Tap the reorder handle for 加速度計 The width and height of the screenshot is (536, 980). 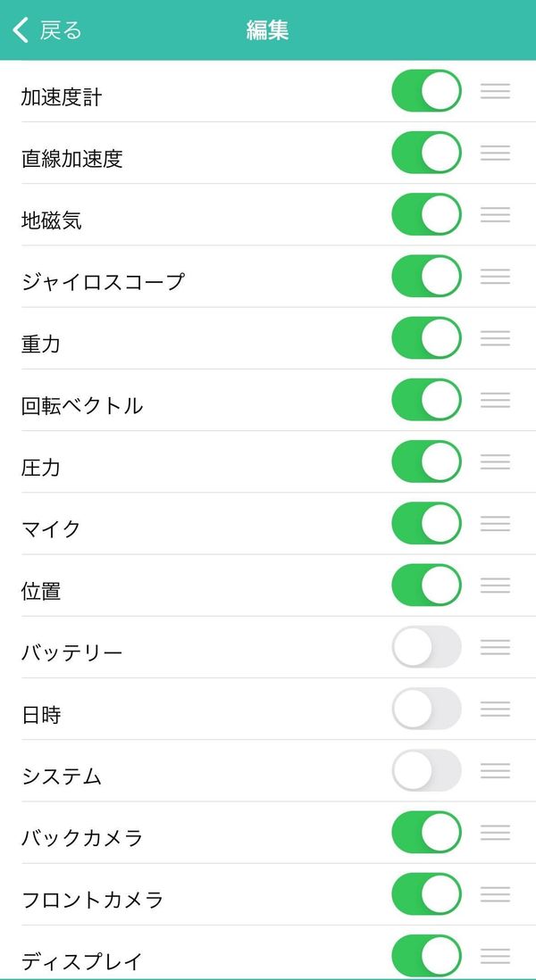(495, 91)
